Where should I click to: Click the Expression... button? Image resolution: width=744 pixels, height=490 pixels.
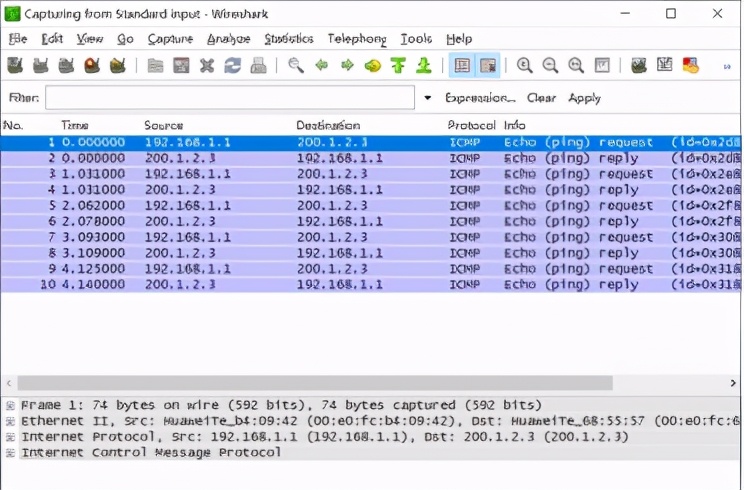pyautogui.click(x=479, y=98)
